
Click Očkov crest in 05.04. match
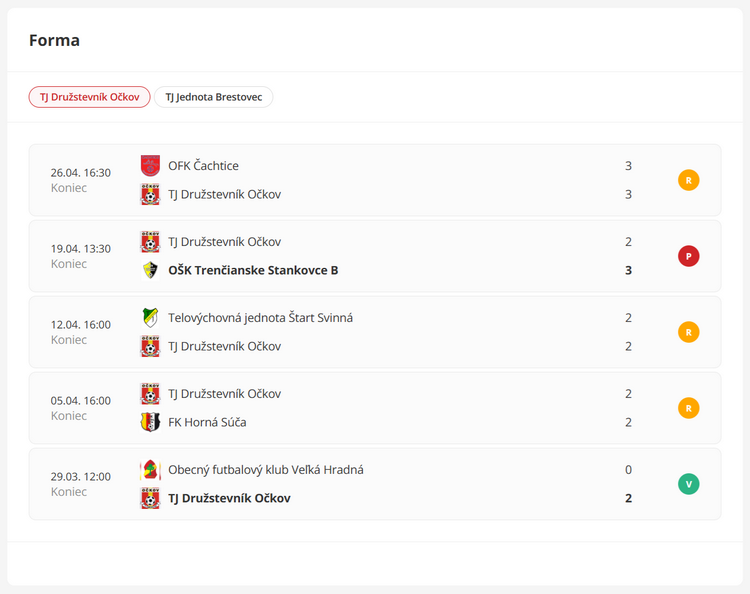[x=150, y=394]
